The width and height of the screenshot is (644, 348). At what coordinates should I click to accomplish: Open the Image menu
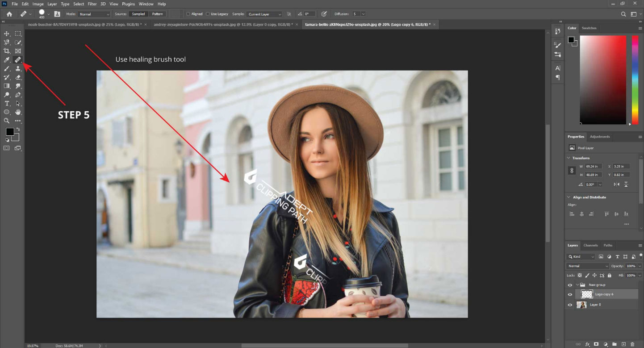38,4
